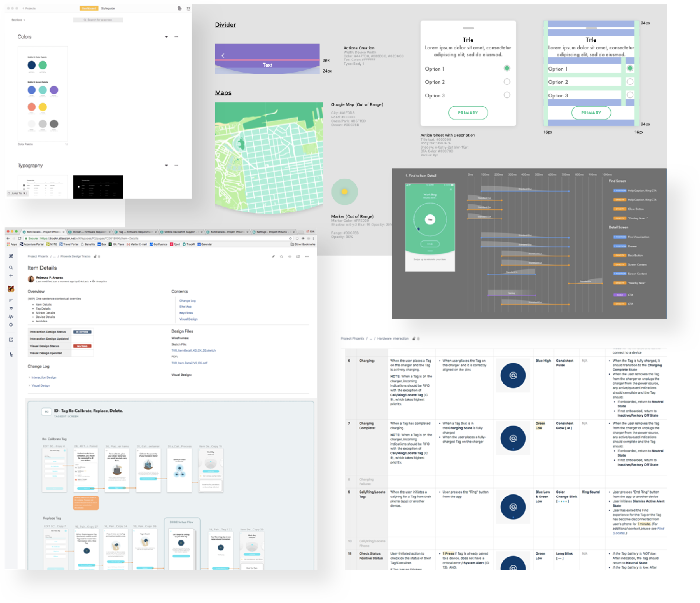The image size is (700, 603).
Task: Click the navy blue color swatch
Action: click(x=31, y=65)
